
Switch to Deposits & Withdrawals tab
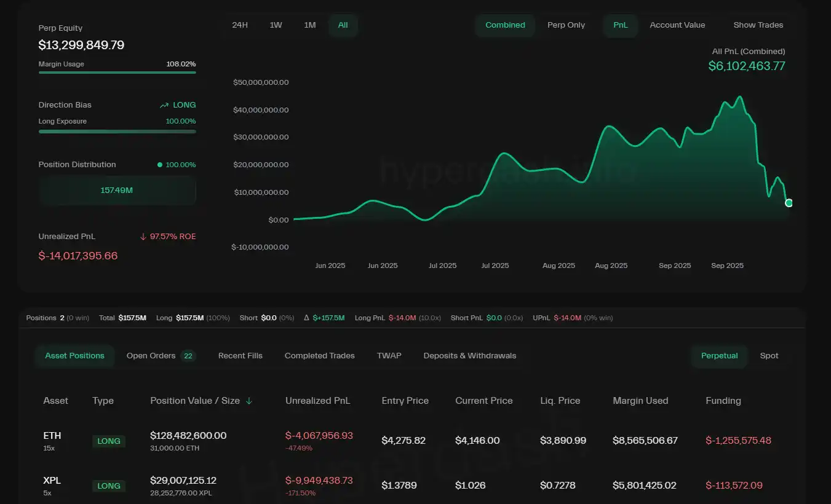pos(469,355)
